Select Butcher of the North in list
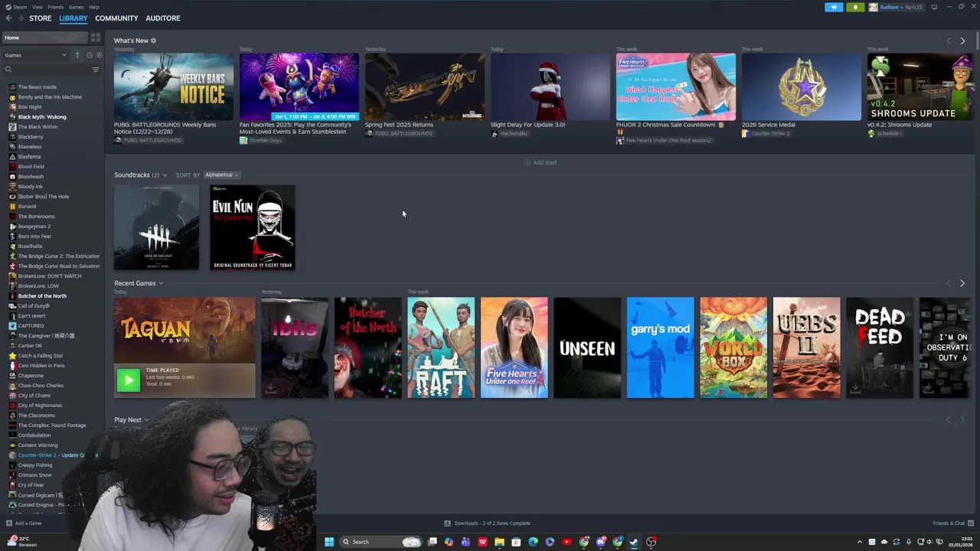Image resolution: width=980 pixels, height=551 pixels. pos(42,296)
